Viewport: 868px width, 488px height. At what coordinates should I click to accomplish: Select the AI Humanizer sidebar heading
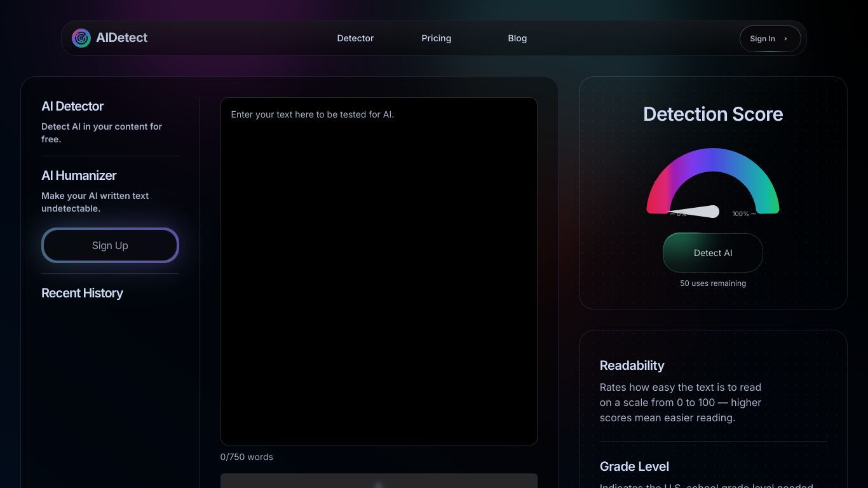point(79,175)
